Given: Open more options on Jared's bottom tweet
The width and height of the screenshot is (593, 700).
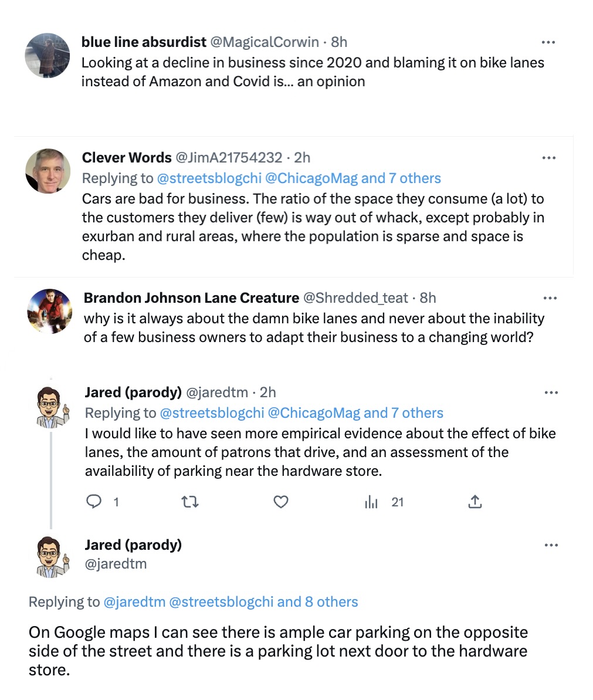Looking at the screenshot, I should pyautogui.click(x=551, y=545).
